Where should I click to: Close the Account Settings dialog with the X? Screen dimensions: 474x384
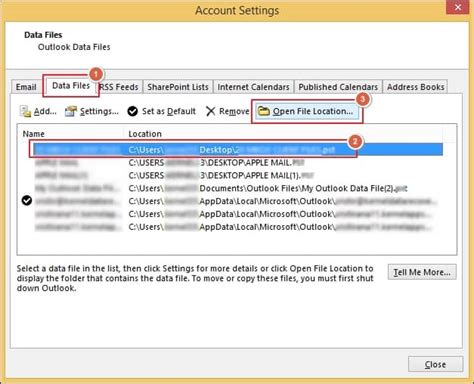click(458, 7)
